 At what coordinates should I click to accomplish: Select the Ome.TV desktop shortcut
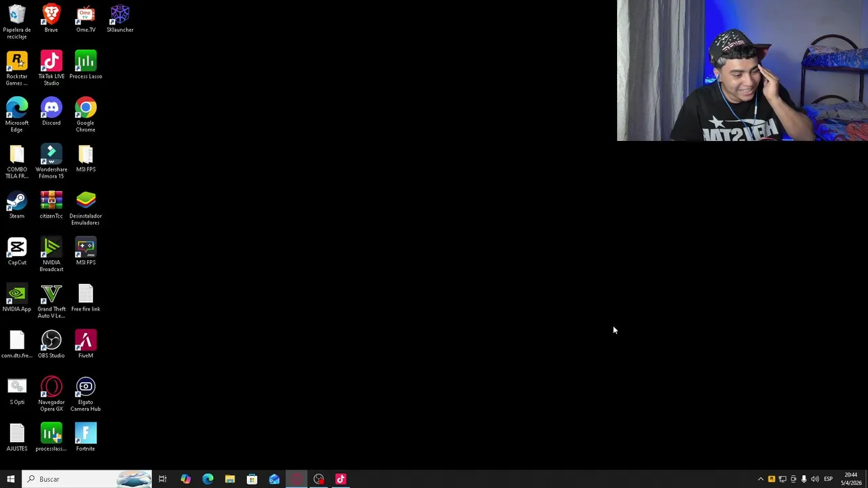[85, 18]
